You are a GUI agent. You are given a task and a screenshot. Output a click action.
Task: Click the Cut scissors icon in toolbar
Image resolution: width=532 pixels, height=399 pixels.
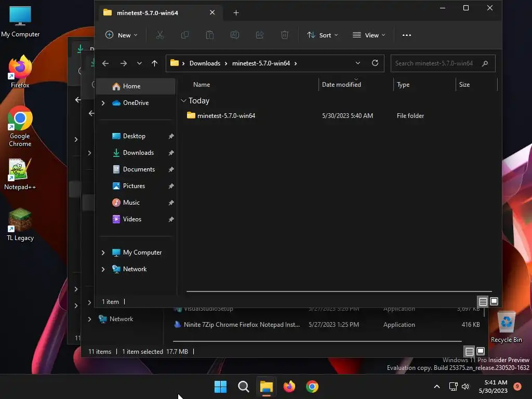point(160,35)
